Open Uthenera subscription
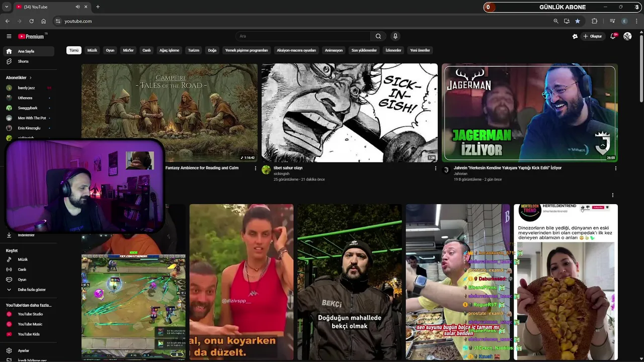 [30, 98]
